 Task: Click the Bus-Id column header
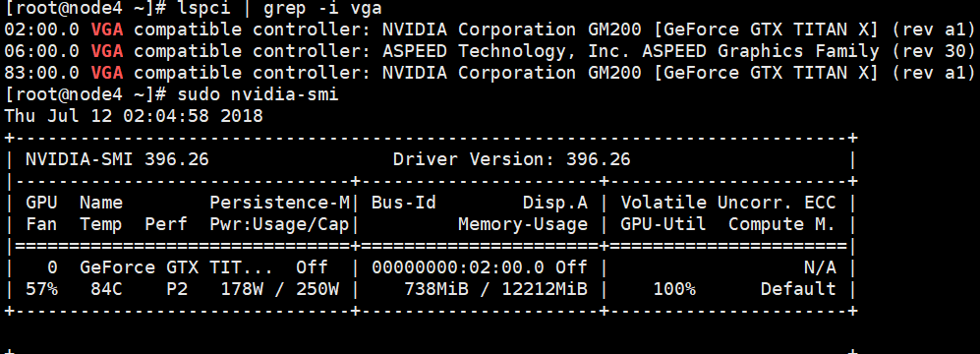(404, 203)
